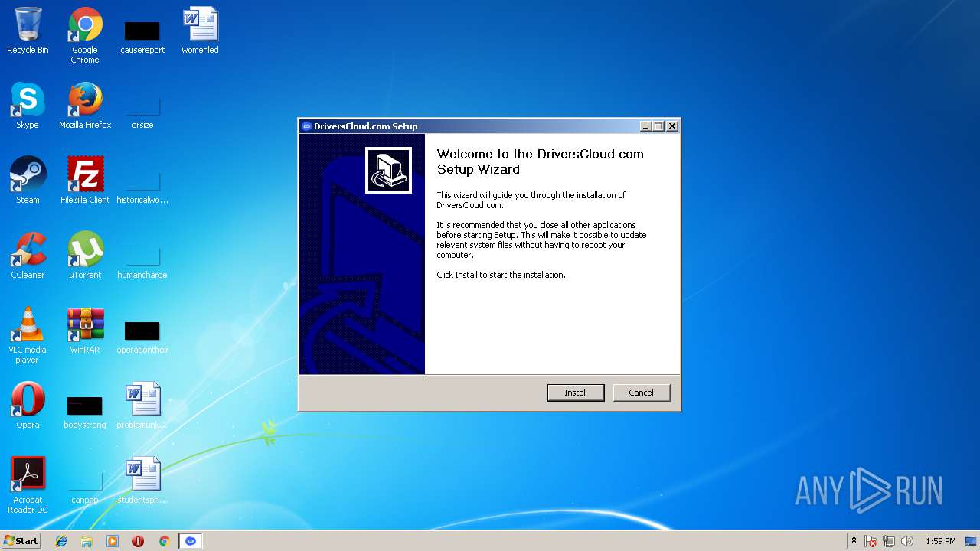The image size is (980, 551).
Task: Launch Steam from desktop
Action: tap(28, 181)
